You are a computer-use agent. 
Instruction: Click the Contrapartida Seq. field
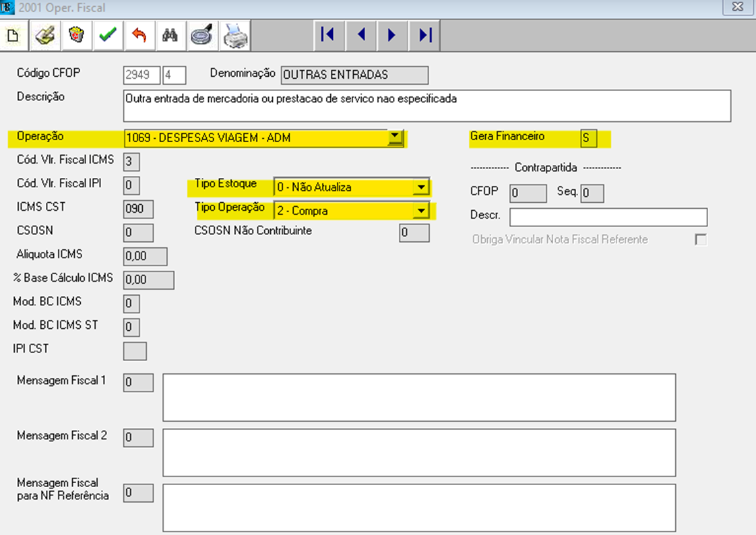(592, 193)
